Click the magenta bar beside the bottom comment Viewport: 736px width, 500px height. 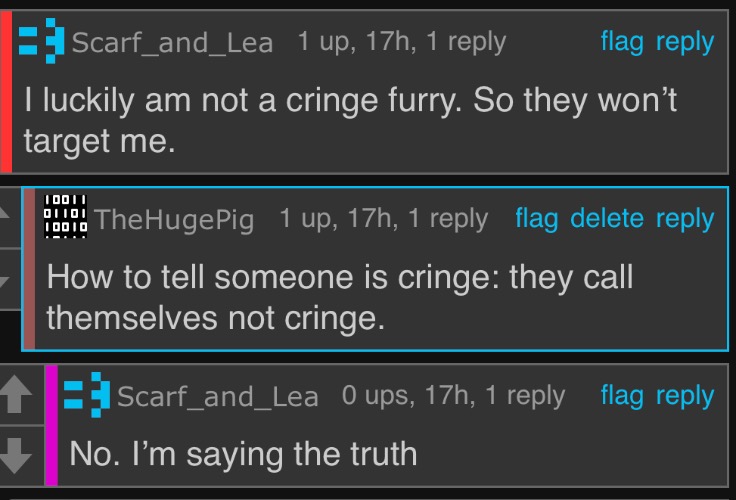51,425
